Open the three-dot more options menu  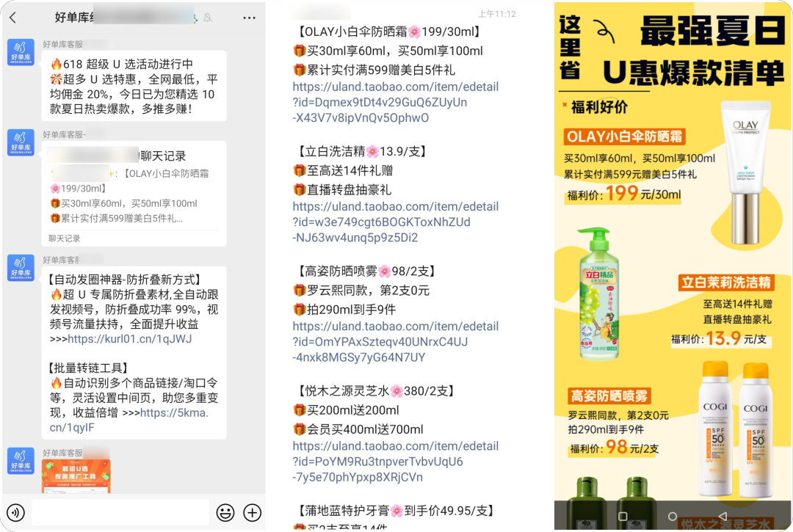[249, 18]
